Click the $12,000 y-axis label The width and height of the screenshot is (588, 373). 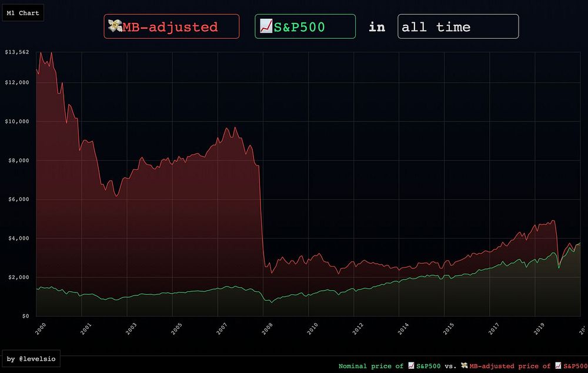tap(17, 82)
